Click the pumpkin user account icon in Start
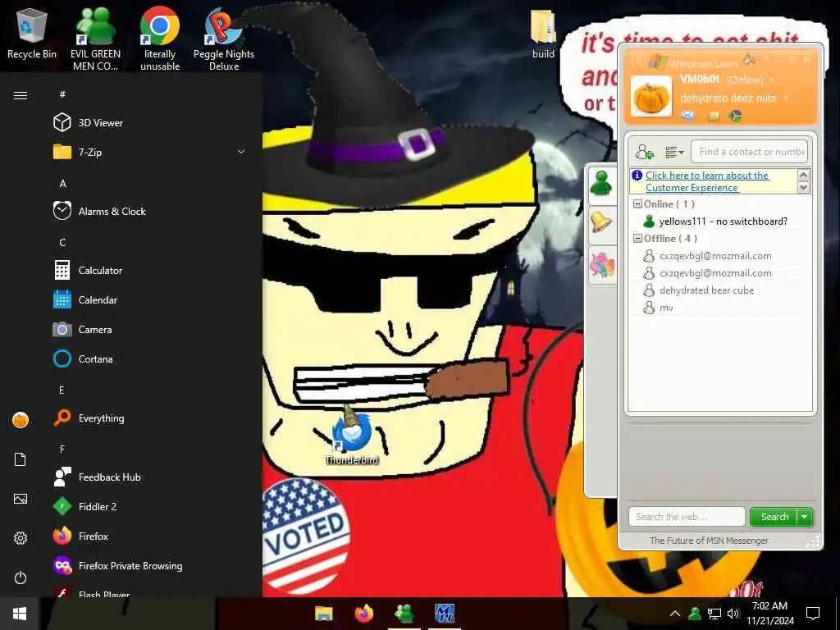840x630 pixels. 21,420
